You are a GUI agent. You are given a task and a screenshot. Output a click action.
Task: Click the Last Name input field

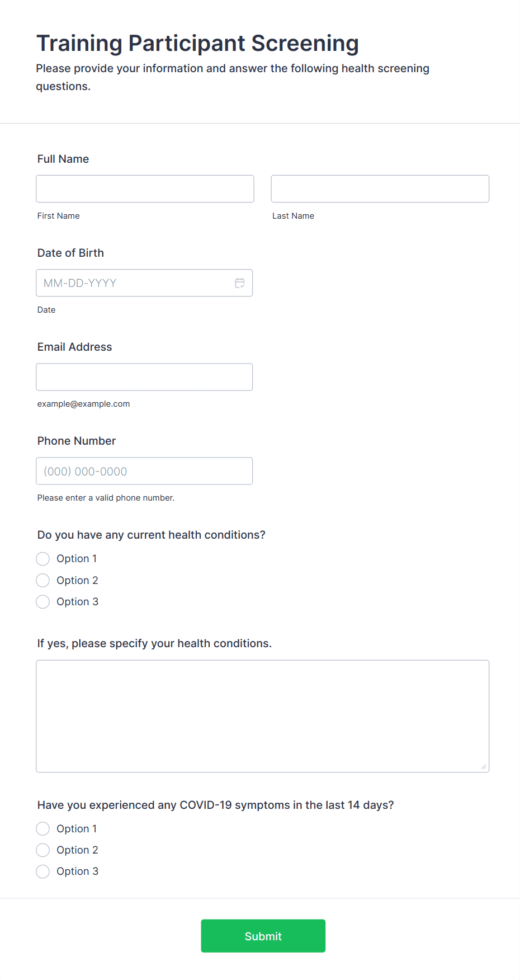point(380,189)
